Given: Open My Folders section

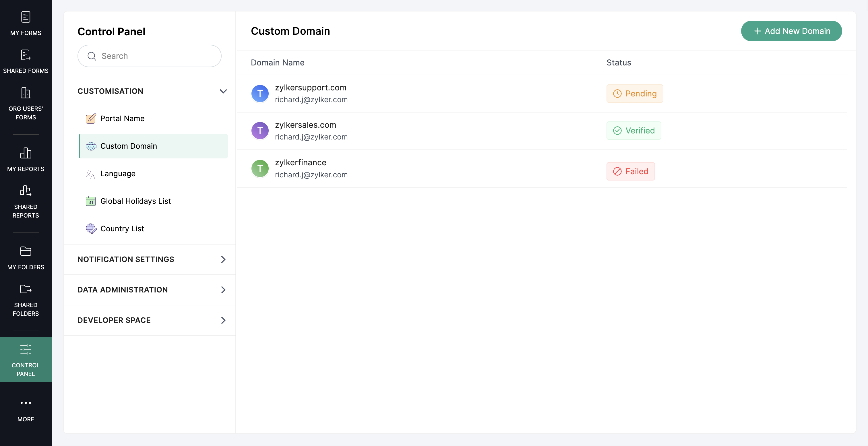Looking at the screenshot, I should [26, 258].
